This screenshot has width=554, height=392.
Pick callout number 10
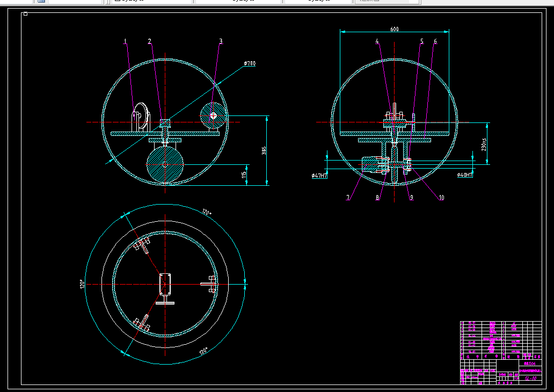pyautogui.click(x=441, y=198)
